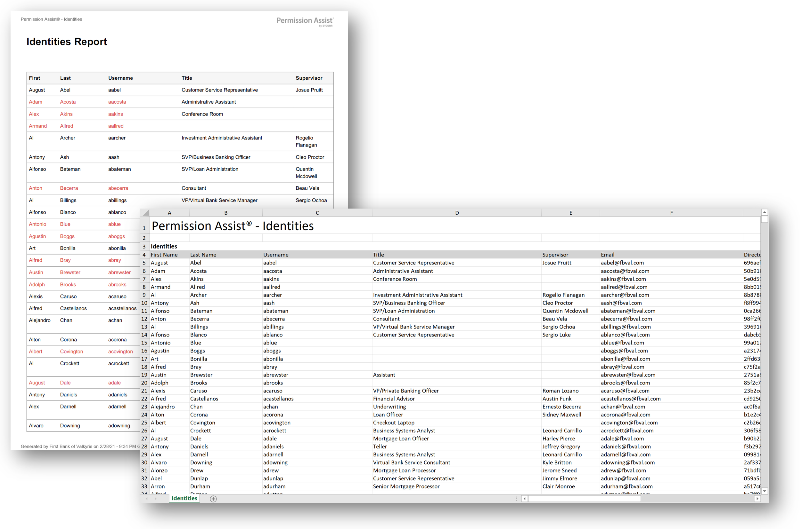Screen dimensions: 802x529
Task: Click Title column header in PDF report
Action: pyautogui.click(x=187, y=77)
